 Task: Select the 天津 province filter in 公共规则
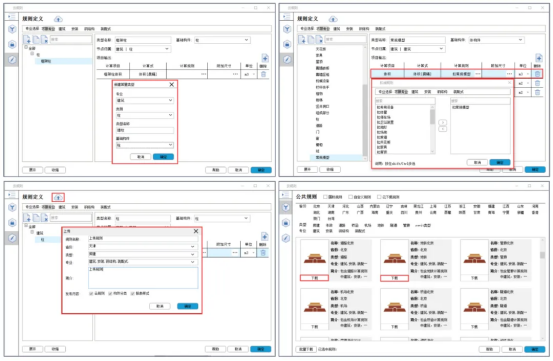point(331,206)
